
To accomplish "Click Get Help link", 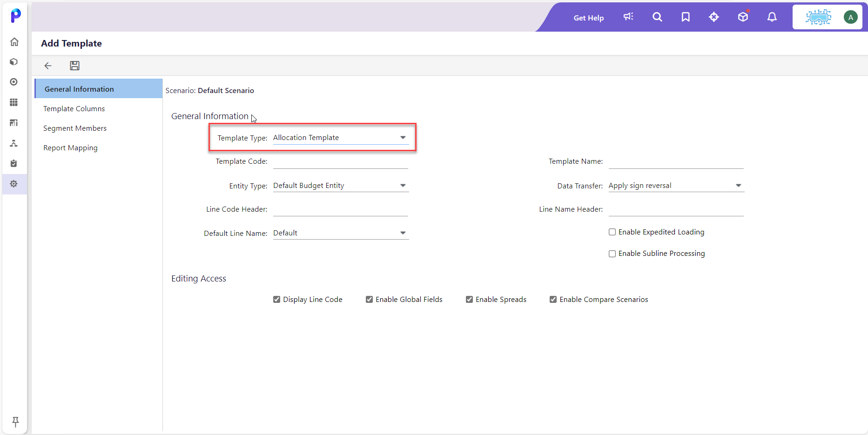I will (589, 18).
